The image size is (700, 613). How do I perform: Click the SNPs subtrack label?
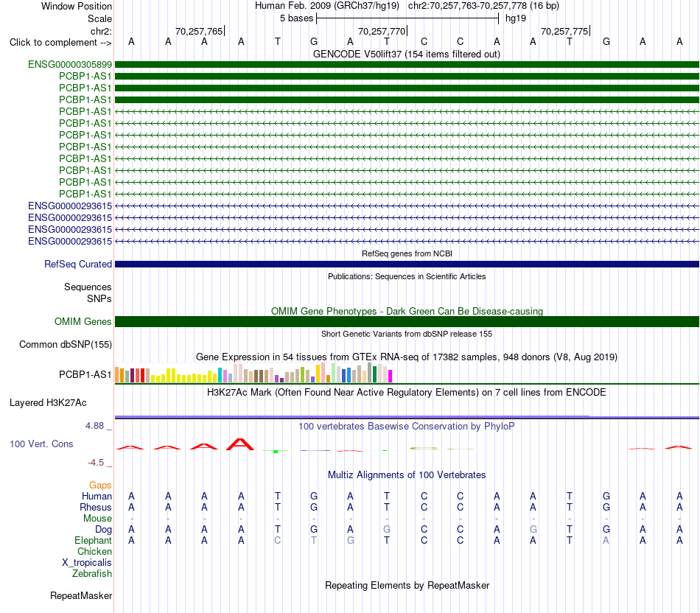[99, 298]
